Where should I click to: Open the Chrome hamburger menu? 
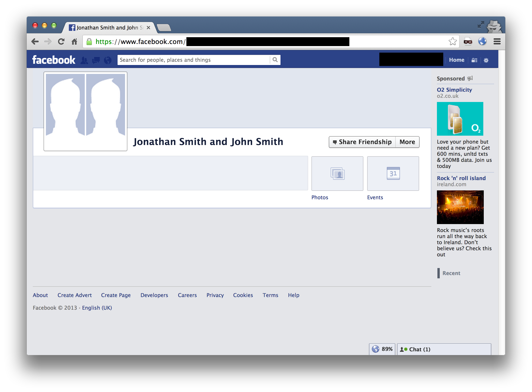(497, 42)
